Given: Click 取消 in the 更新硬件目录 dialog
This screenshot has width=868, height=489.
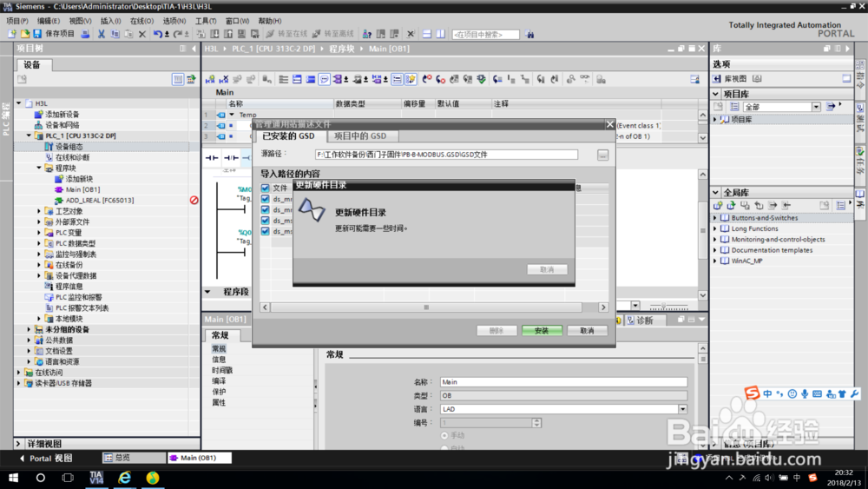Looking at the screenshot, I should point(547,270).
